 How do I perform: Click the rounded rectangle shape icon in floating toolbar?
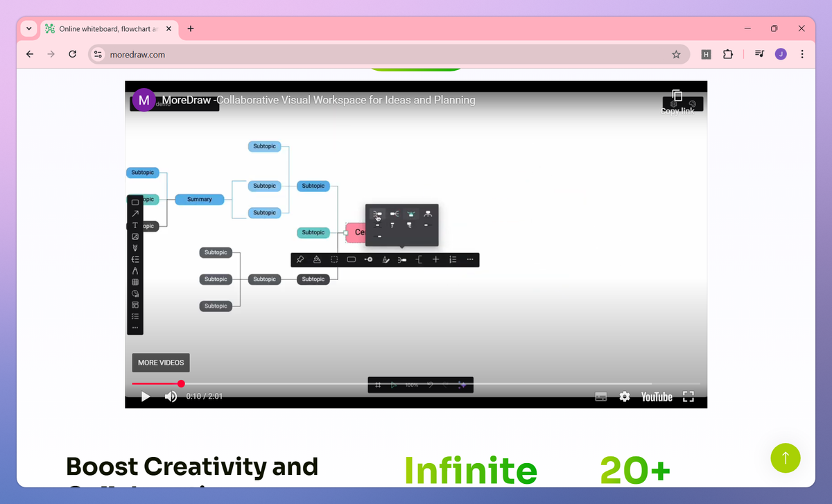pyautogui.click(x=352, y=259)
